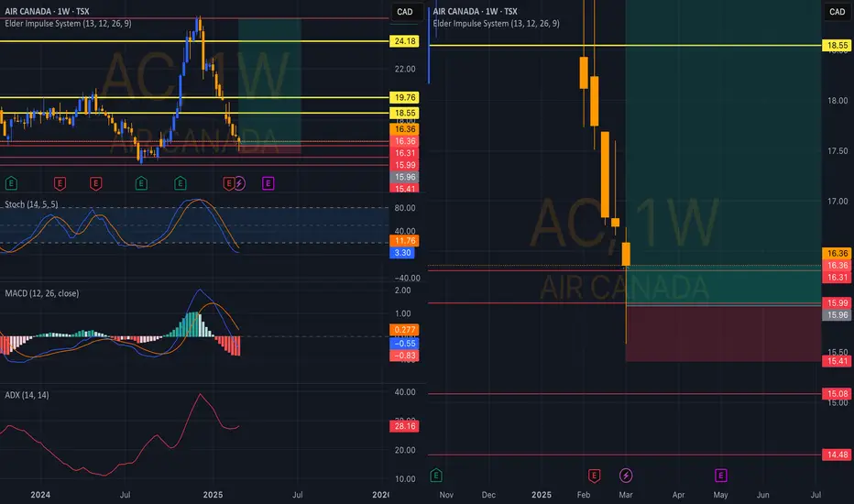Click the 15.08 red price label
This screenshot has height=504, width=854.
point(838,393)
